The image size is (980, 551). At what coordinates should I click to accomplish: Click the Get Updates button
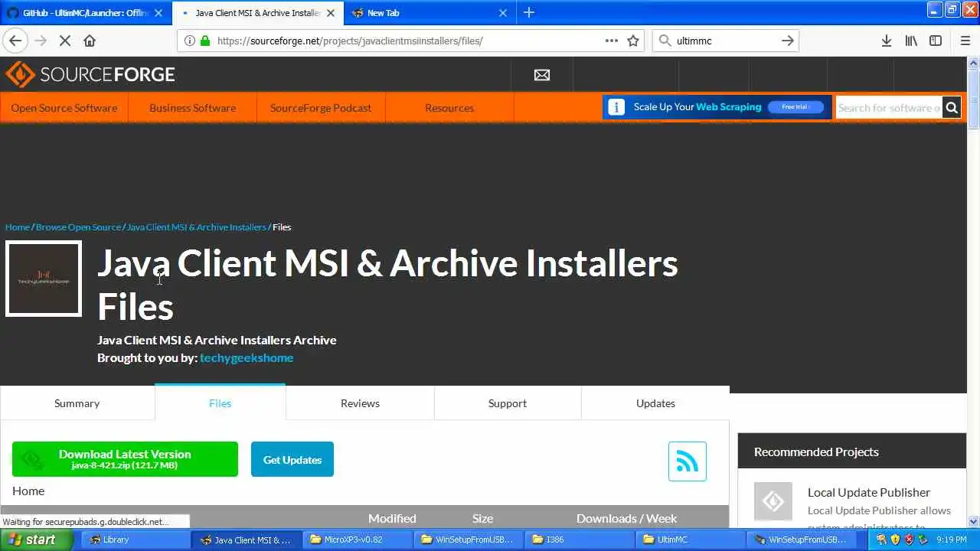pyautogui.click(x=292, y=459)
